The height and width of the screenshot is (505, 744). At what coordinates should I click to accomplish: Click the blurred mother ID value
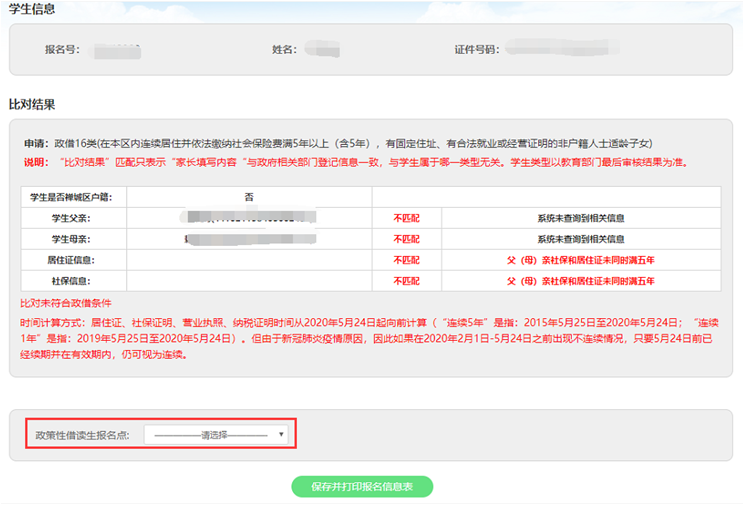pos(250,238)
